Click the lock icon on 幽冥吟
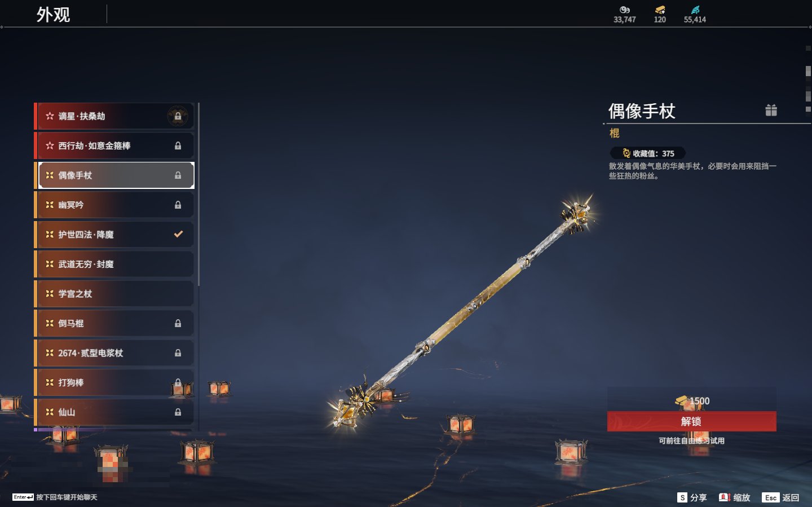The width and height of the screenshot is (812, 507). (x=178, y=205)
